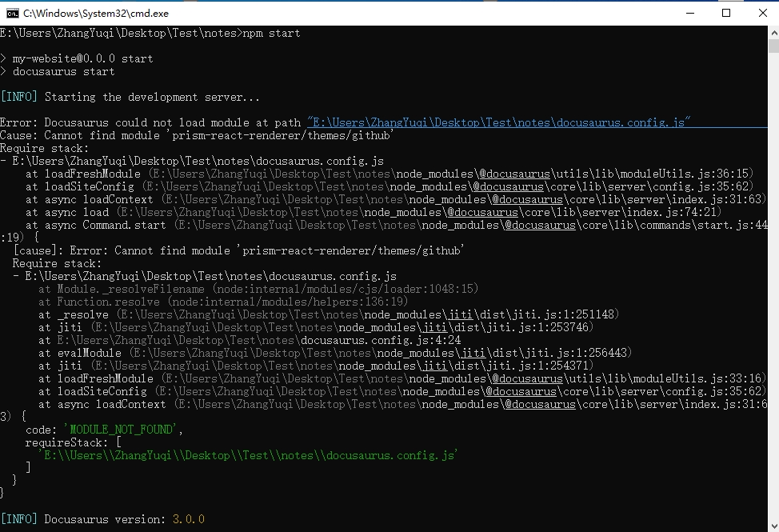
Task: Click the 'at loadFreshModule' moduleUtils.js:33:16 line
Action: [x=402, y=378]
